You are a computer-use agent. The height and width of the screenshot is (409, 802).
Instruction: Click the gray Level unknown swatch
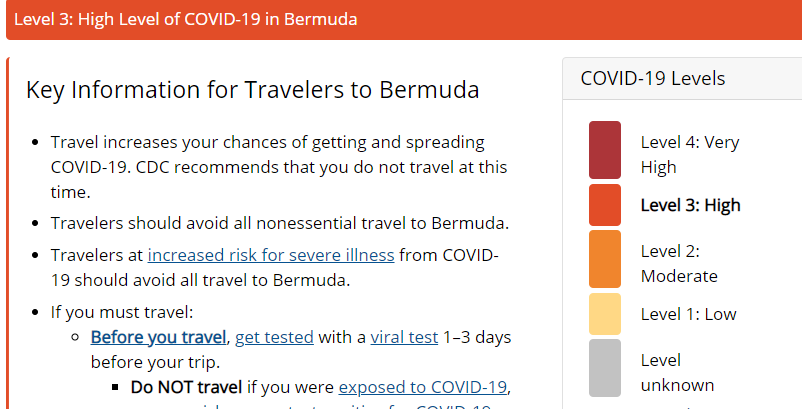[x=605, y=368]
